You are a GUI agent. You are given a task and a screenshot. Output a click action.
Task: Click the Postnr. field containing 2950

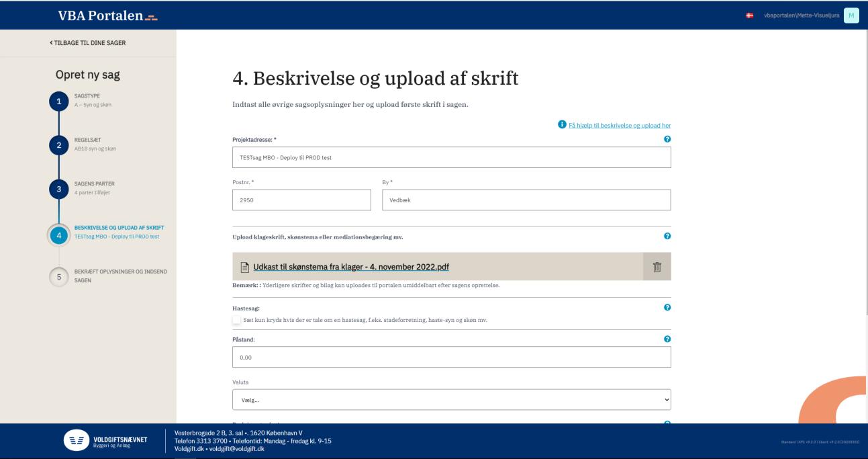tap(301, 200)
